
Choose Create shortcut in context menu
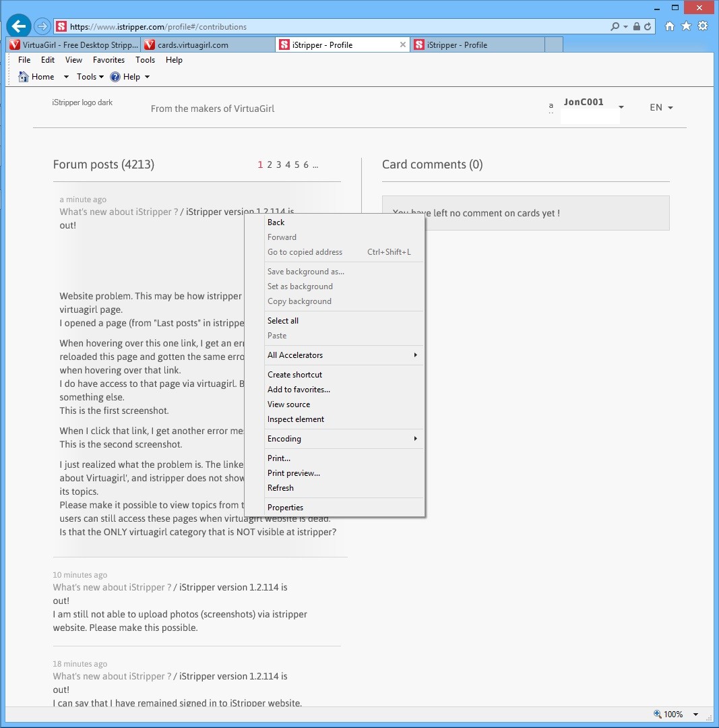[344, 375]
